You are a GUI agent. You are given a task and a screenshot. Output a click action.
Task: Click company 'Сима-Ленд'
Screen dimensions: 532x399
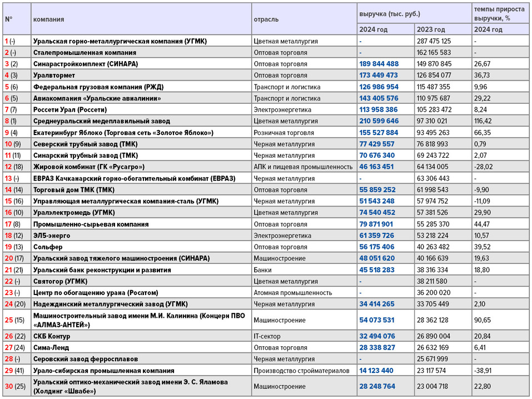click(x=51, y=348)
